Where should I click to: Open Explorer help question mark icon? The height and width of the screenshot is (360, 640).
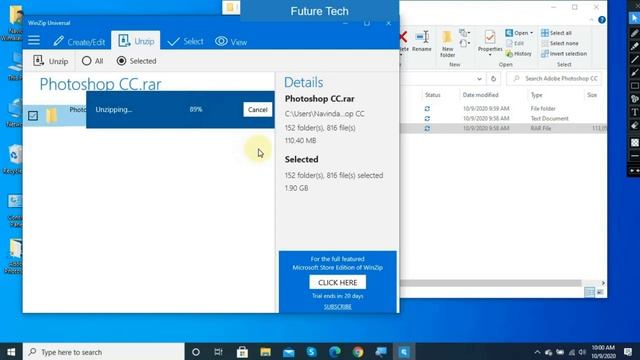pos(602,20)
